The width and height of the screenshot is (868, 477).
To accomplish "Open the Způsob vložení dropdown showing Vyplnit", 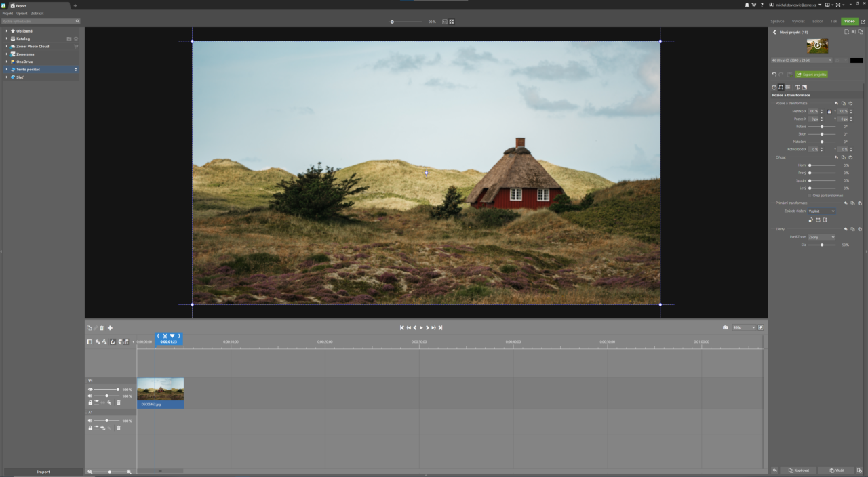I will 821,211.
